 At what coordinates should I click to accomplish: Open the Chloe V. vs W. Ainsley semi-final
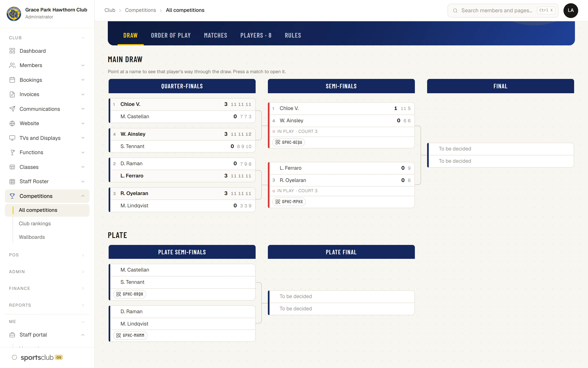(x=341, y=125)
